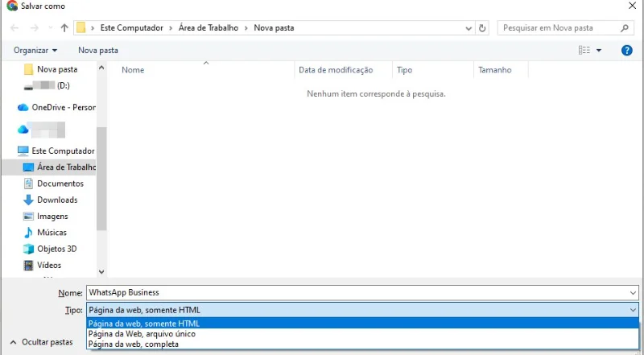
Task: Collapse folders with Ocultar pastas
Action: (x=41, y=342)
